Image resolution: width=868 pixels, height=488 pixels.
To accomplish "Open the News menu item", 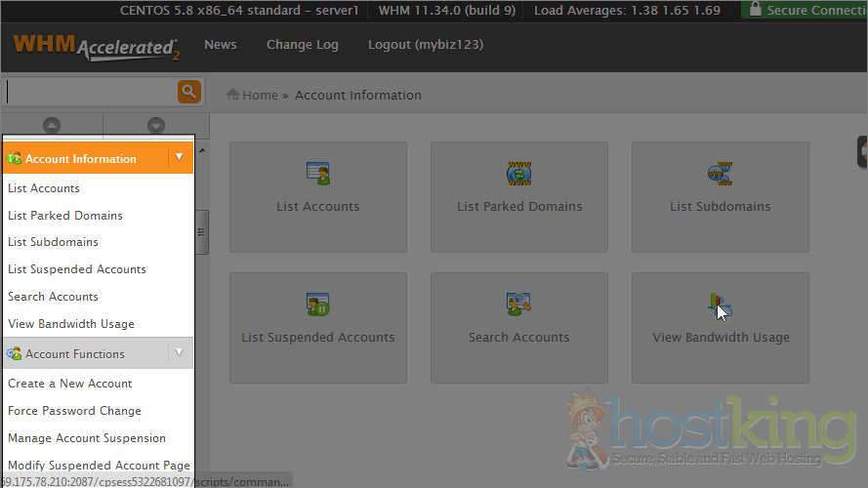I will coord(220,45).
